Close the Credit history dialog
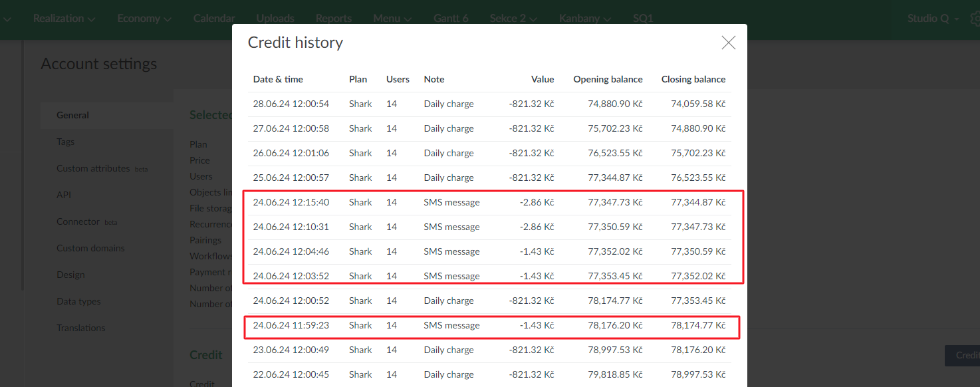The height and width of the screenshot is (387, 980). click(728, 43)
